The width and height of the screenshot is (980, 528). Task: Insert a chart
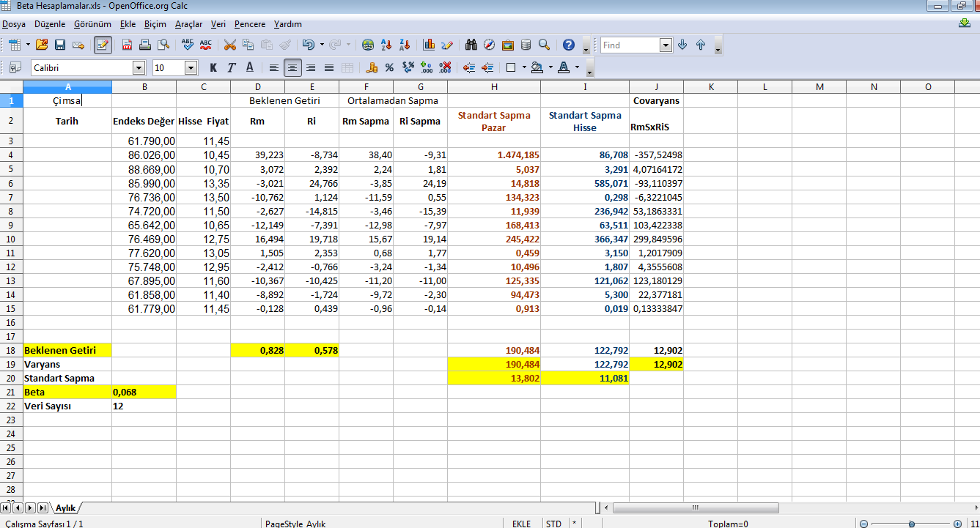pos(430,45)
